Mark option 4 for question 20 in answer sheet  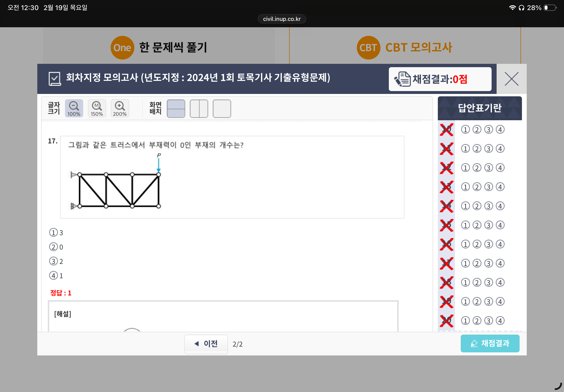[500, 321]
